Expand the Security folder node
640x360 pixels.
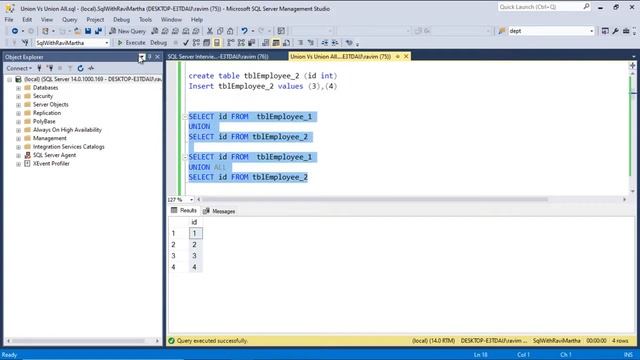pos(18,96)
